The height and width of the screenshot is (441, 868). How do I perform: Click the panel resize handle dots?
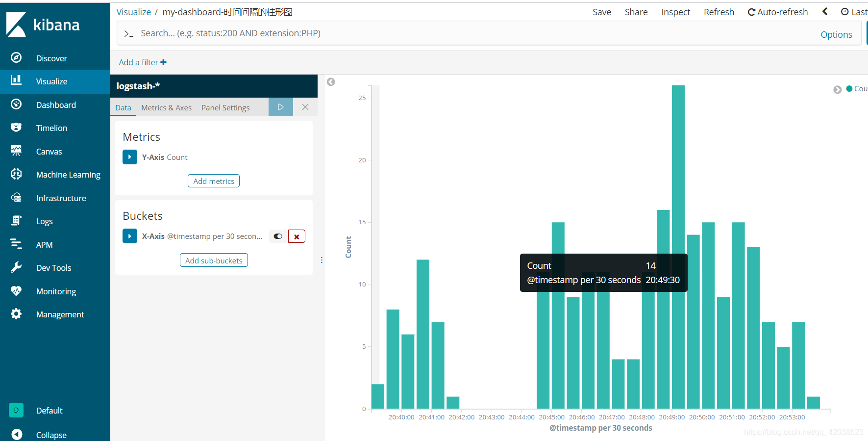(322, 260)
